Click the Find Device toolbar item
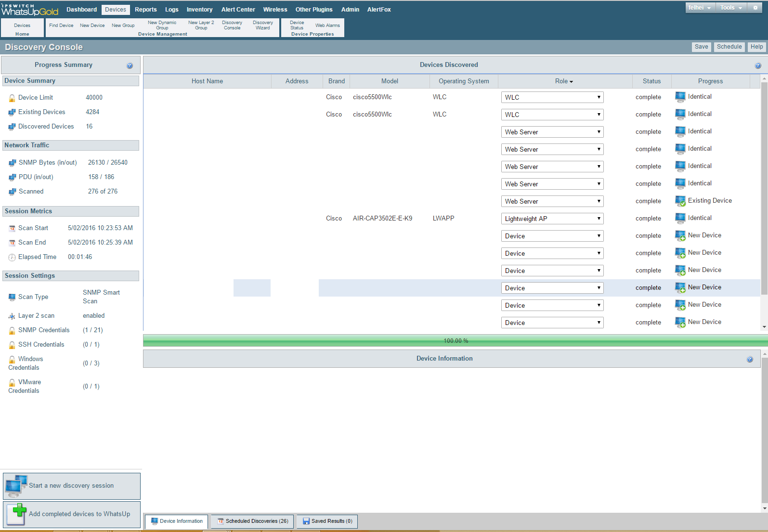768x532 pixels. (61, 26)
